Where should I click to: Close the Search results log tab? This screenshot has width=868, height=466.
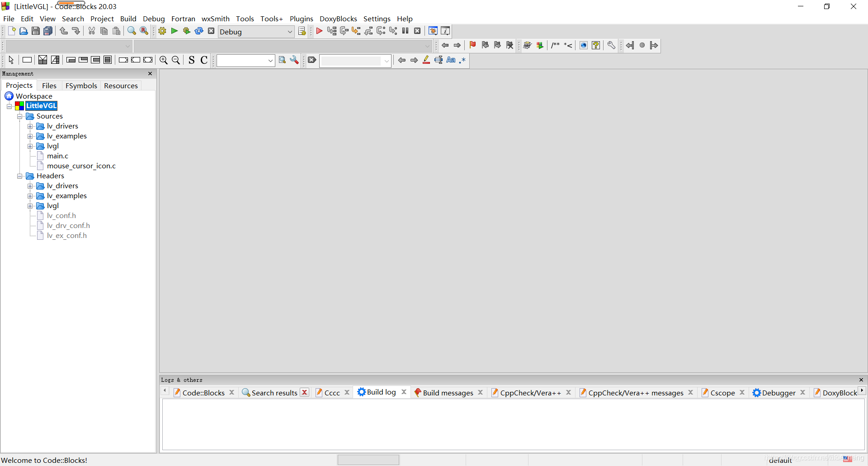tap(305, 392)
